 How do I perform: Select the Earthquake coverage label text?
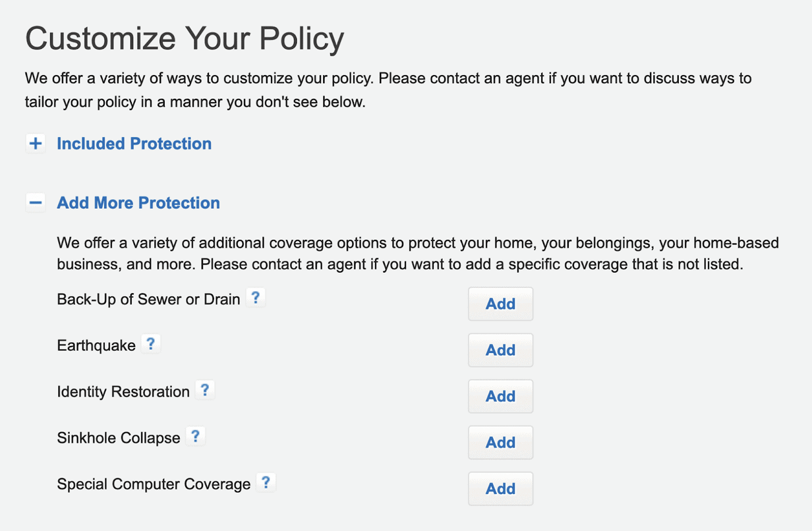pyautogui.click(x=96, y=345)
